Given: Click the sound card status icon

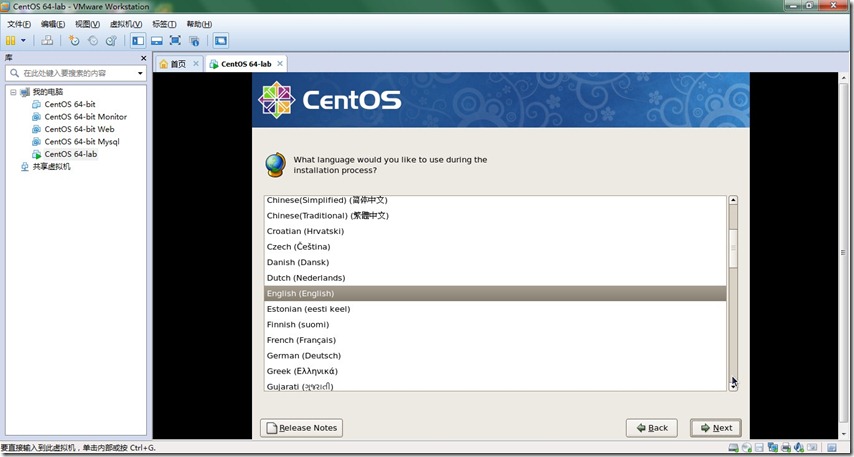Looking at the screenshot, I should tap(799, 448).
